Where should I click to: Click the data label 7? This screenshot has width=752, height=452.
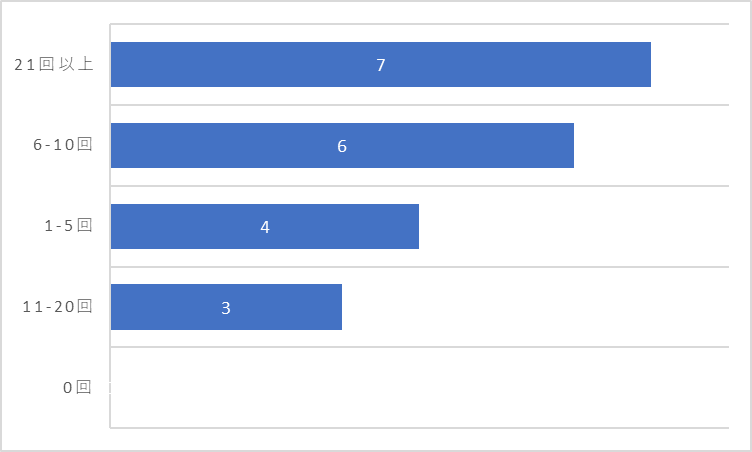coord(381,65)
